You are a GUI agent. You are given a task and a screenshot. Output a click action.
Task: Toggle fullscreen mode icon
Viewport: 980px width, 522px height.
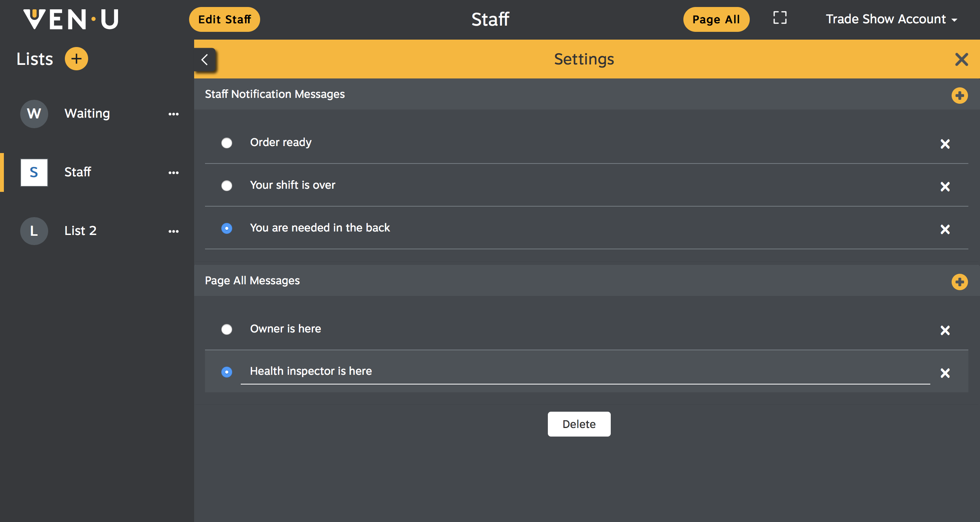coord(780,18)
